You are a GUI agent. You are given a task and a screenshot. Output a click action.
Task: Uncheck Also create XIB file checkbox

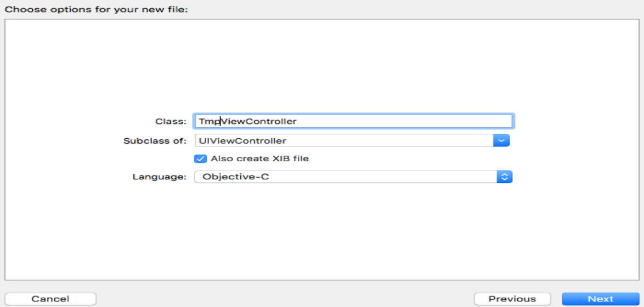(x=200, y=158)
